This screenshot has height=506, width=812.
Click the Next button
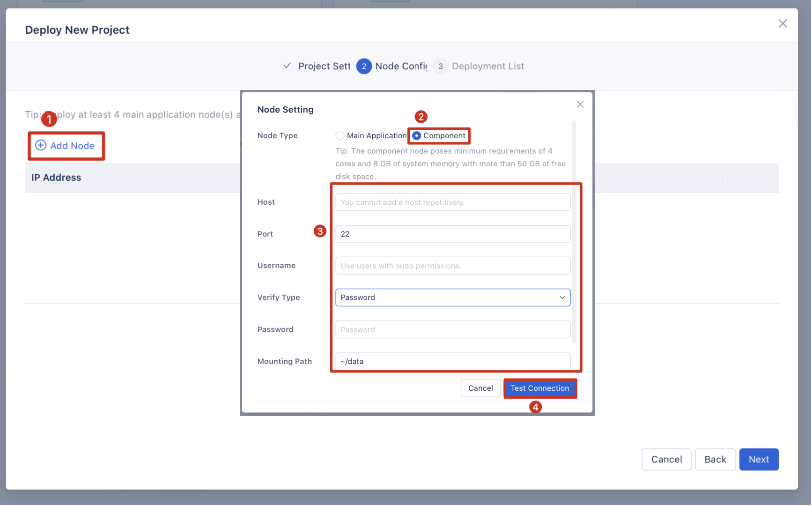tap(759, 459)
